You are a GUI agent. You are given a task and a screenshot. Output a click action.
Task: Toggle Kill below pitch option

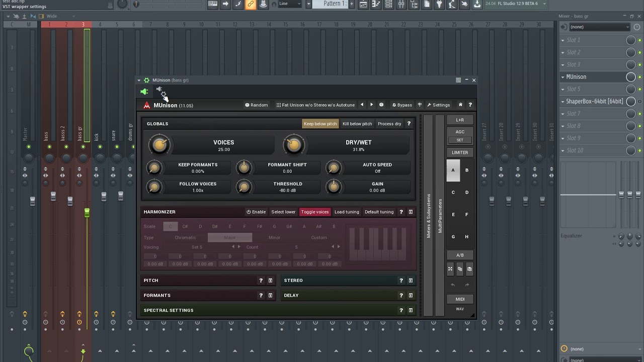tap(357, 124)
